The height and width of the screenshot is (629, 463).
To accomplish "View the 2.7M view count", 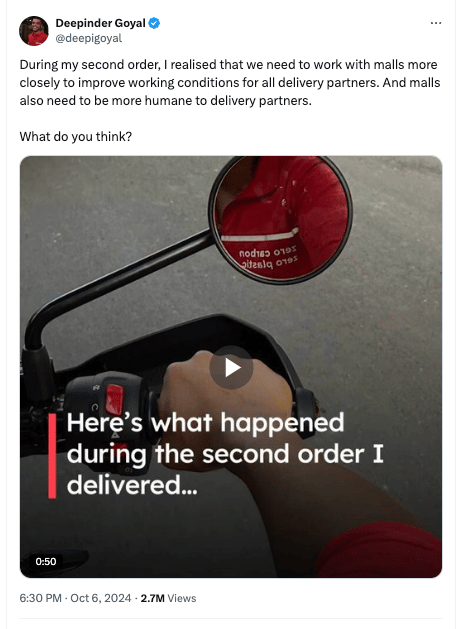I will 152,598.
